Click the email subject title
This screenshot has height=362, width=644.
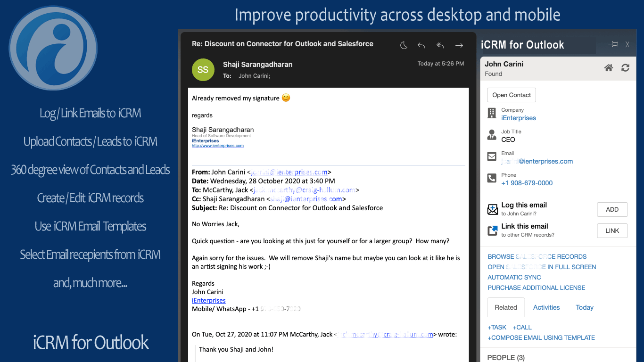(282, 44)
